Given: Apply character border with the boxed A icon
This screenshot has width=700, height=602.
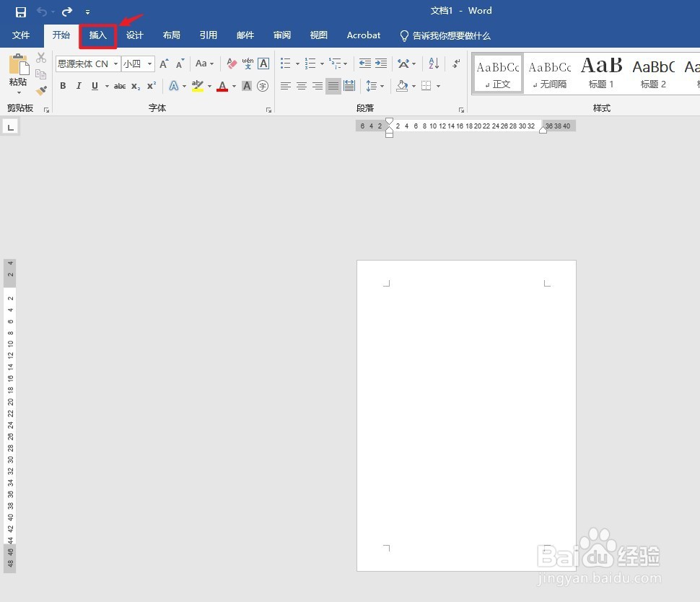Looking at the screenshot, I should [x=263, y=64].
